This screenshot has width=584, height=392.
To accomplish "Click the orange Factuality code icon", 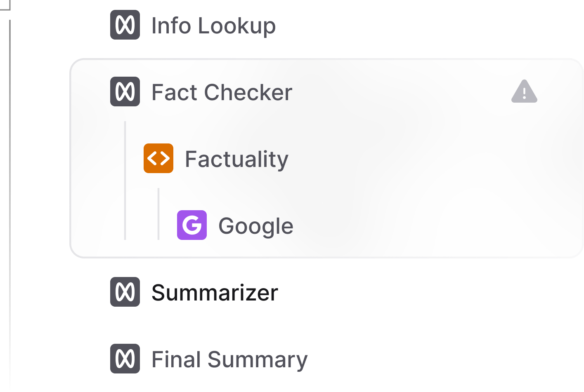I will point(158,158).
